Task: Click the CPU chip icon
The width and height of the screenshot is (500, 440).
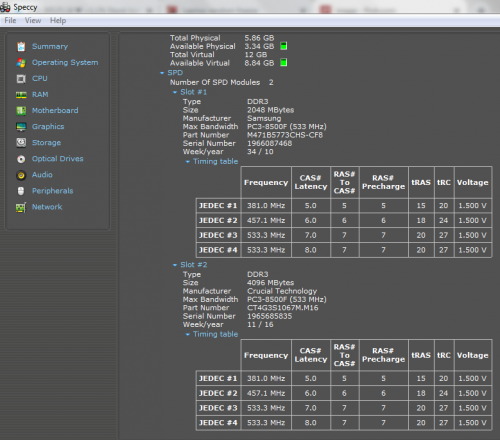Action: click(21, 79)
